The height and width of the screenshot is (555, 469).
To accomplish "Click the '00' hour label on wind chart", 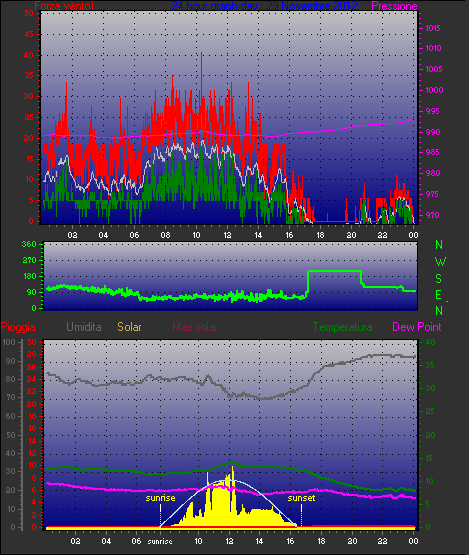I will pyautogui.click(x=413, y=235).
